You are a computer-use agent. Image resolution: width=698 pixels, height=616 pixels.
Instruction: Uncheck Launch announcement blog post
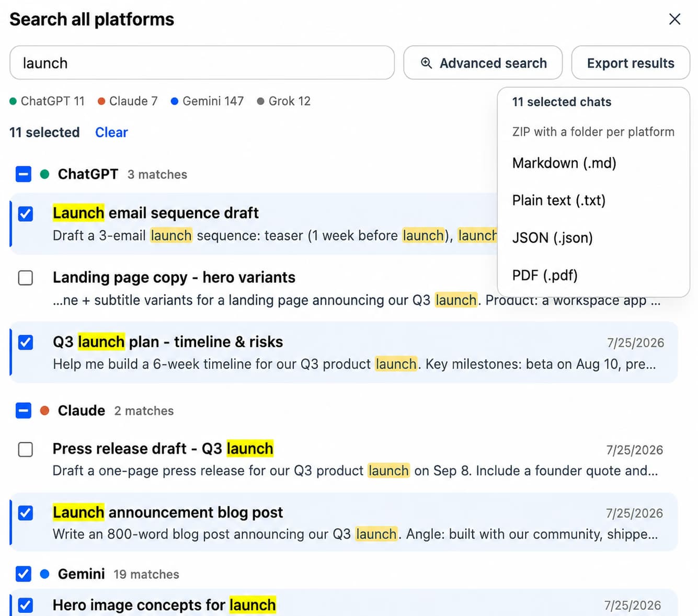click(x=26, y=513)
